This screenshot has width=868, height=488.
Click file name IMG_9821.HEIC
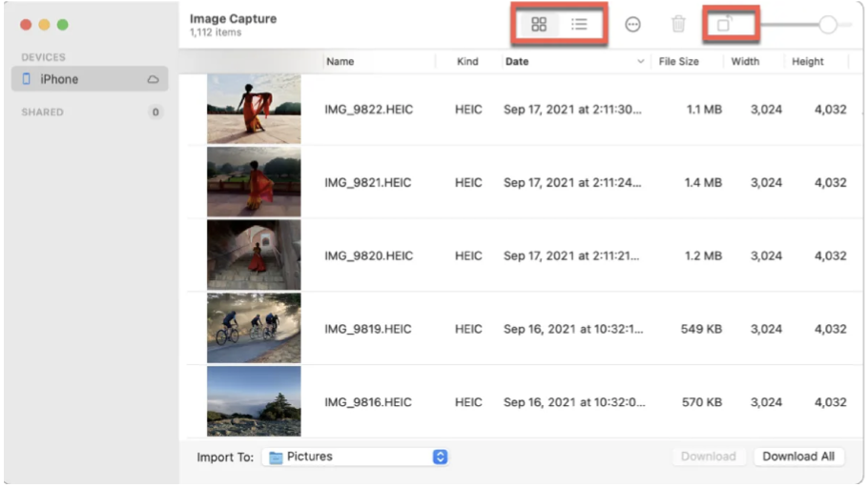(368, 183)
